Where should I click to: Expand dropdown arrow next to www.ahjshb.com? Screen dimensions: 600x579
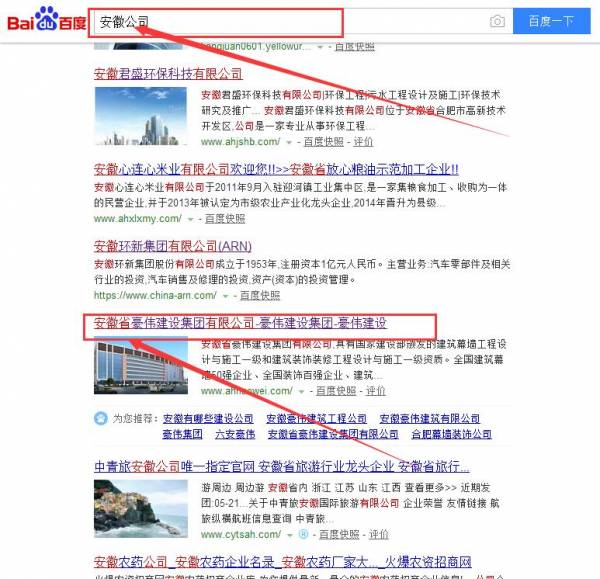point(289,143)
